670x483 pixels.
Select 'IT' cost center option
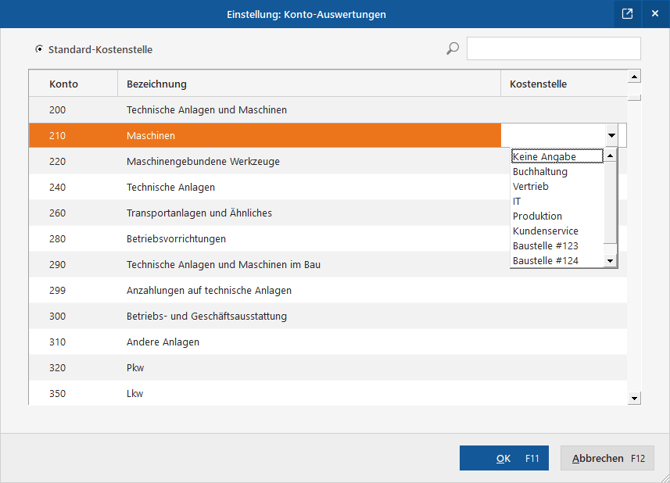point(517,201)
